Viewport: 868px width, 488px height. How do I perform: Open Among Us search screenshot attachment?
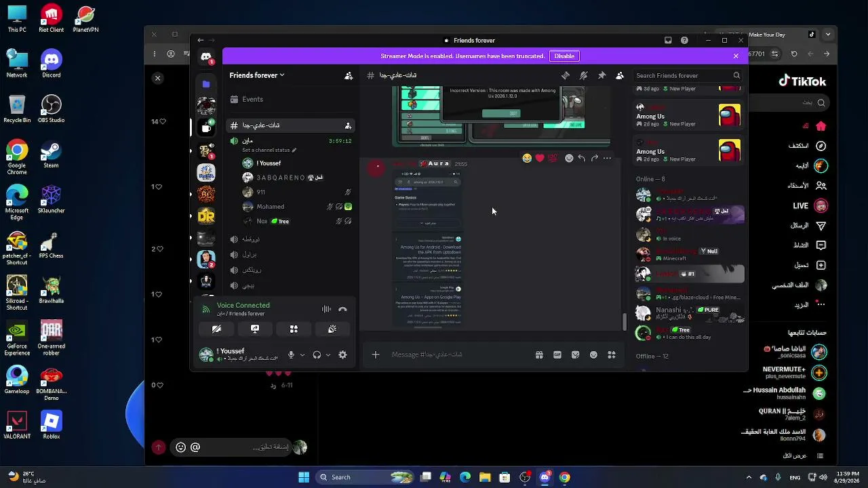pyautogui.click(x=428, y=251)
